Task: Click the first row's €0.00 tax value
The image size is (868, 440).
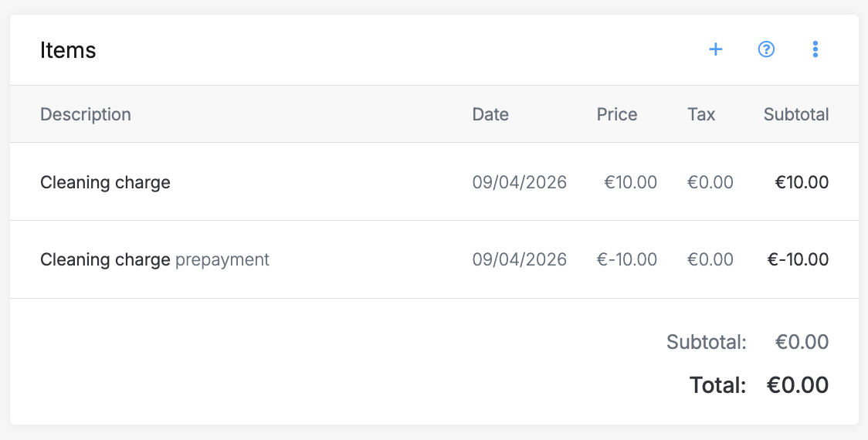Action: click(710, 182)
